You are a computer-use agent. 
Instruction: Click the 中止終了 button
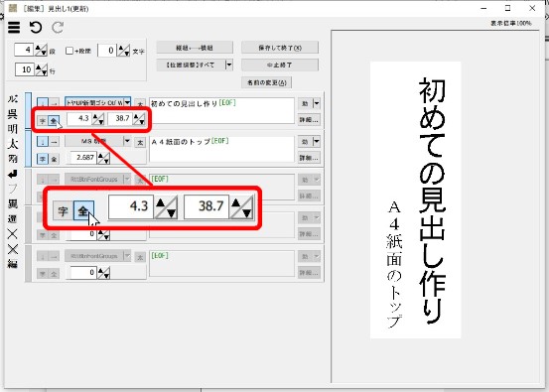(x=280, y=65)
